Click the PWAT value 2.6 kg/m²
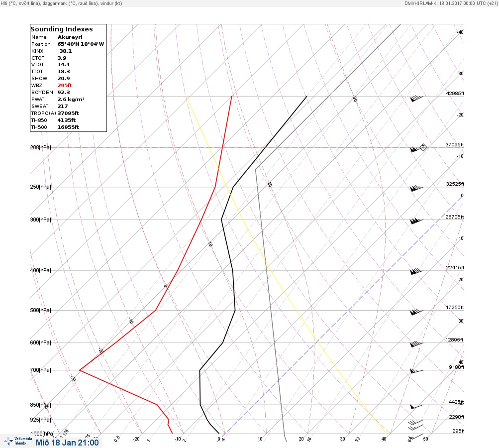The height and width of the screenshot is (448, 499). pos(71,100)
